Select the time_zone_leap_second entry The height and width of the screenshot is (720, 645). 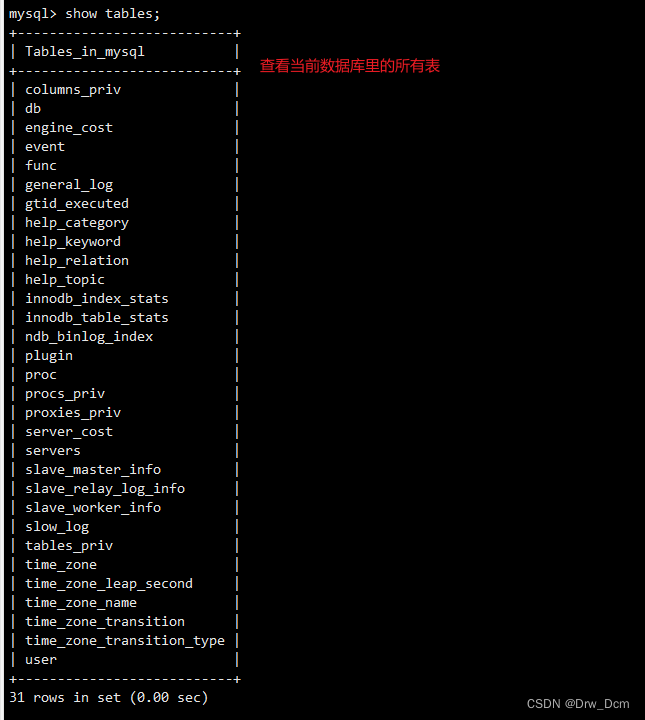click(109, 583)
